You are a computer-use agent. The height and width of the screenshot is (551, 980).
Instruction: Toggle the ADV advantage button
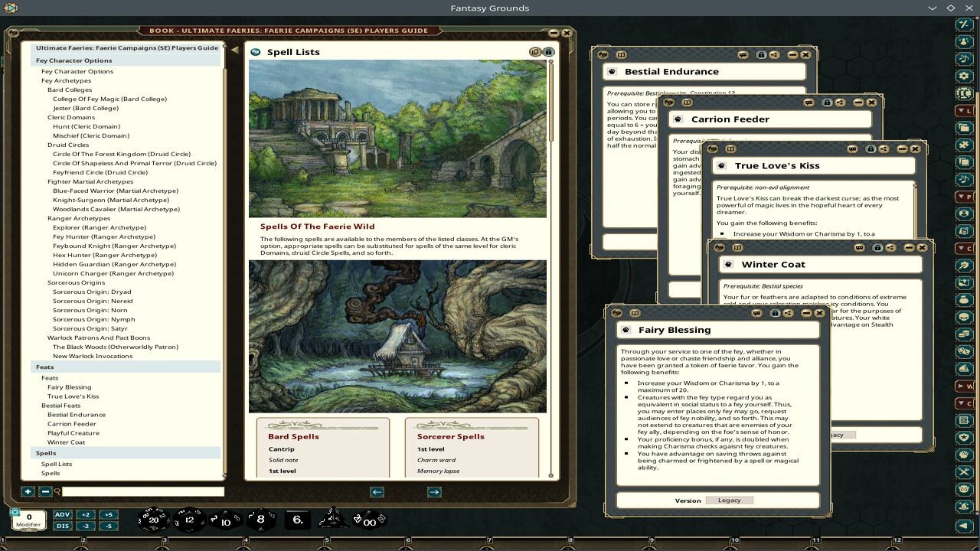pyautogui.click(x=63, y=515)
